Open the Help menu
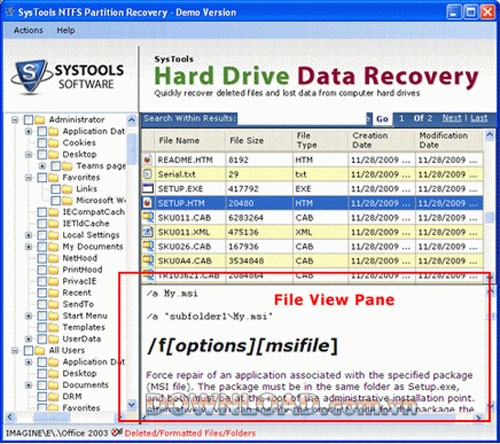500x444 pixels. pos(66,30)
